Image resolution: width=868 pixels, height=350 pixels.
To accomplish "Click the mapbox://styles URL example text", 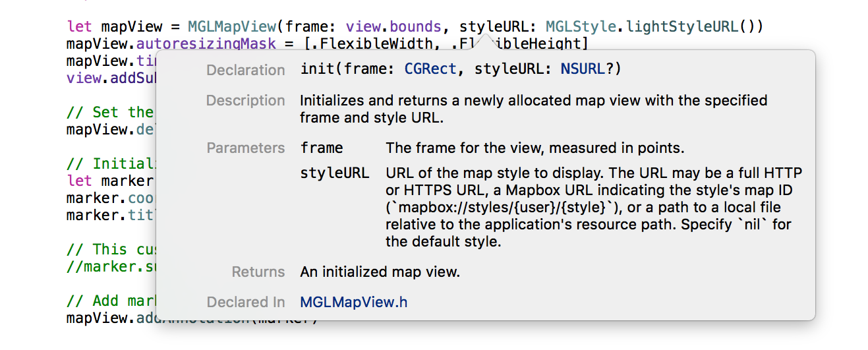I will [x=504, y=208].
